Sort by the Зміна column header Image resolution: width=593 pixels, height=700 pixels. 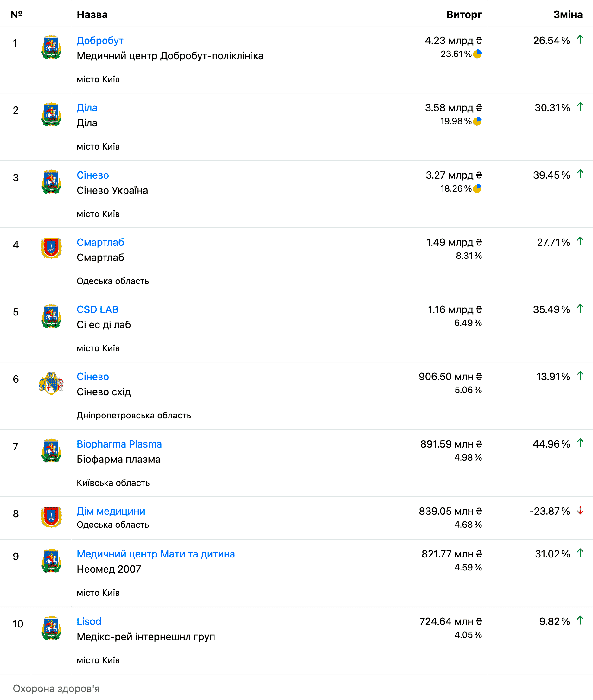click(568, 15)
